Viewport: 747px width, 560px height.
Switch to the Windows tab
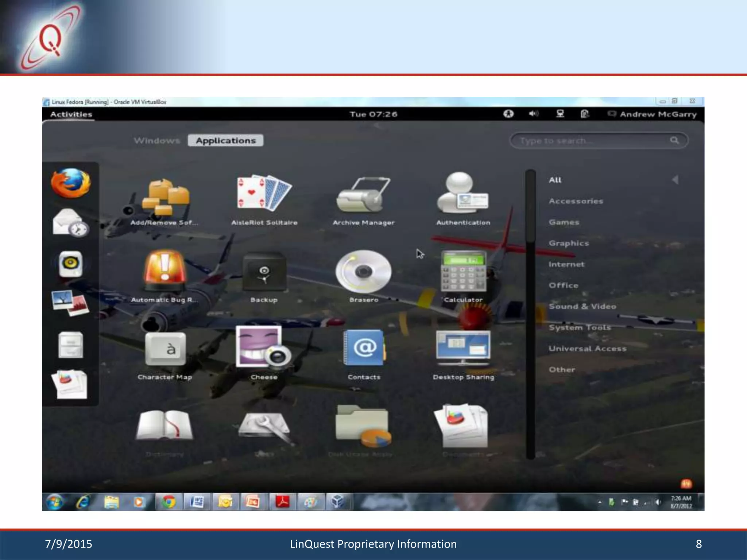coord(157,140)
